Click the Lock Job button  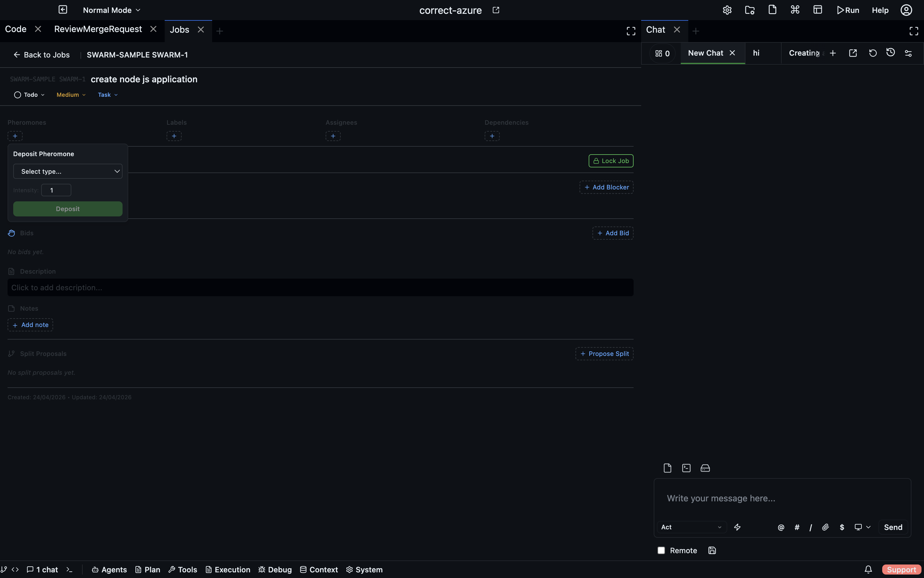click(611, 161)
